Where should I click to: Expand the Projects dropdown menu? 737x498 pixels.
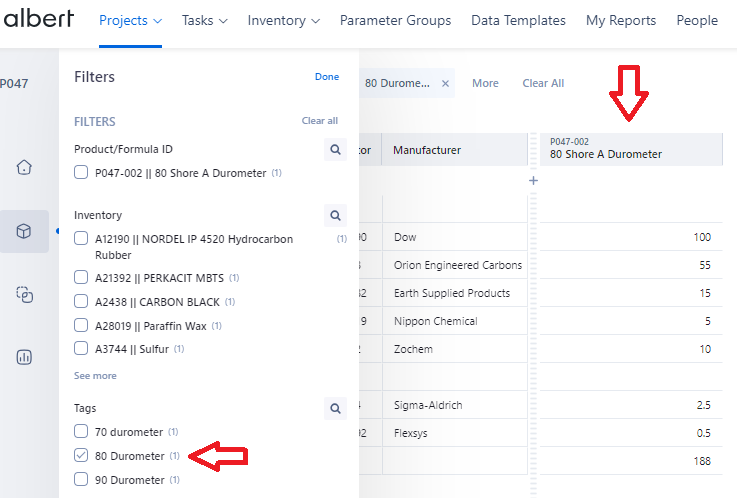point(130,20)
